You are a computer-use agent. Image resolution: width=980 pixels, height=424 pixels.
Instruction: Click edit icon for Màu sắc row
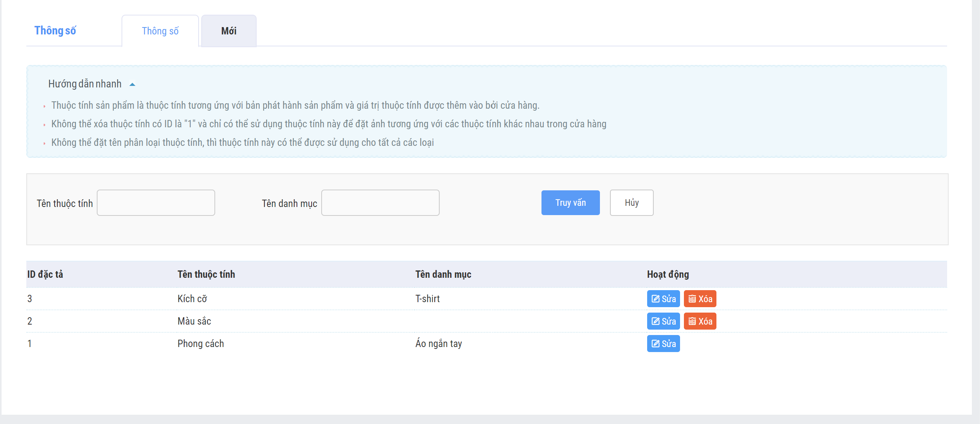[x=655, y=321]
